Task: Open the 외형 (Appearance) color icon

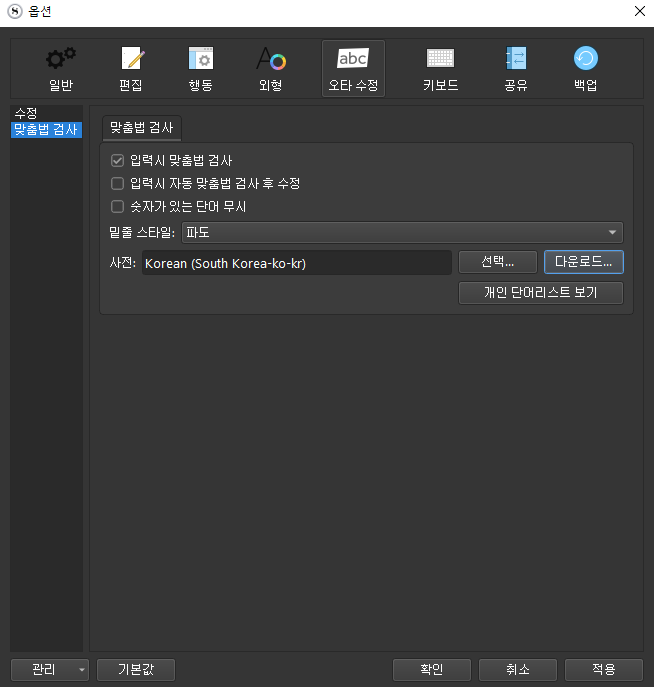Action: (x=271, y=68)
